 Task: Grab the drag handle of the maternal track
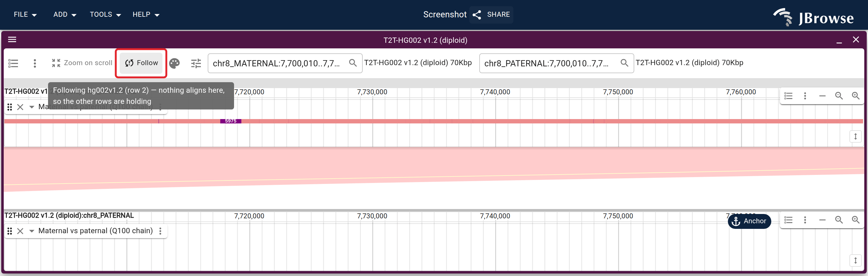click(x=10, y=107)
